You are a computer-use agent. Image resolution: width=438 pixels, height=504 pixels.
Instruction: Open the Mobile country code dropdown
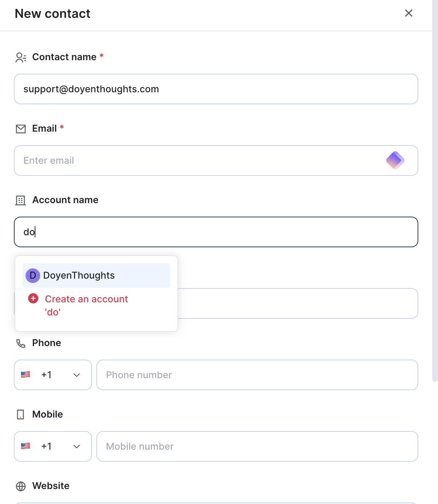[53, 446]
